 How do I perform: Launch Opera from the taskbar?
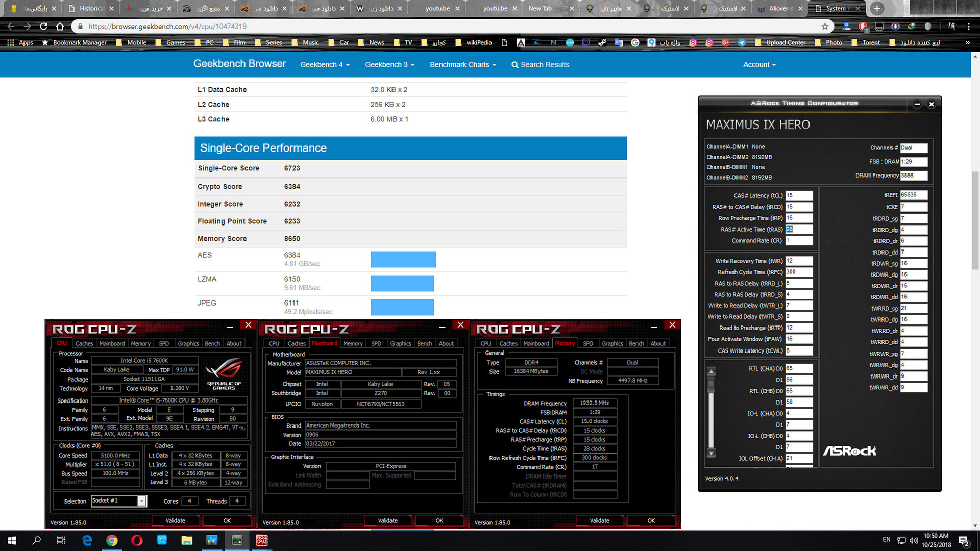137,540
